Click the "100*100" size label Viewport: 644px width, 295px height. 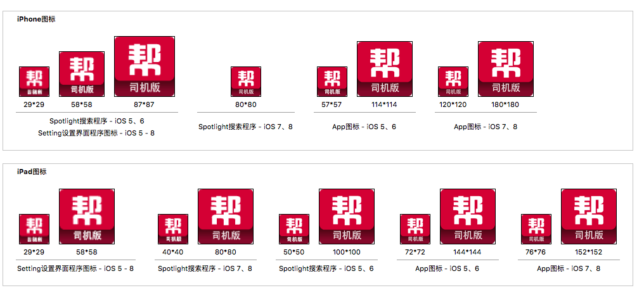pyautogui.click(x=347, y=252)
